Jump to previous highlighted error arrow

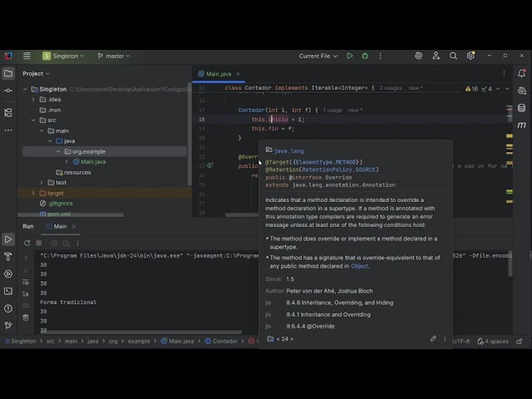[x=498, y=89]
